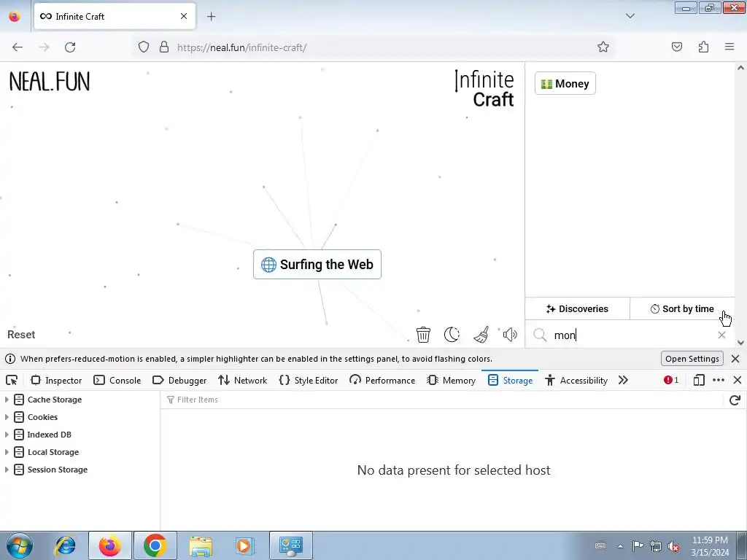Select the Local Storage item
This screenshot has width=747, height=560.
[x=53, y=452]
